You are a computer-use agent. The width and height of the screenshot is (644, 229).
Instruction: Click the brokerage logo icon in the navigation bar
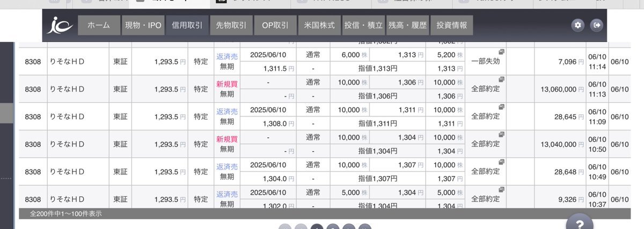[x=59, y=25]
